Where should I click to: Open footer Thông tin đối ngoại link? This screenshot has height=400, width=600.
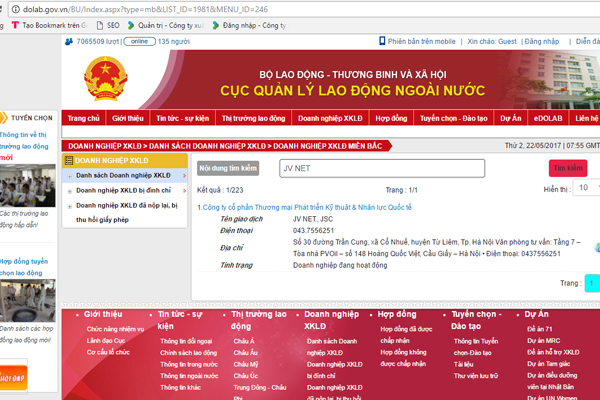186,341
